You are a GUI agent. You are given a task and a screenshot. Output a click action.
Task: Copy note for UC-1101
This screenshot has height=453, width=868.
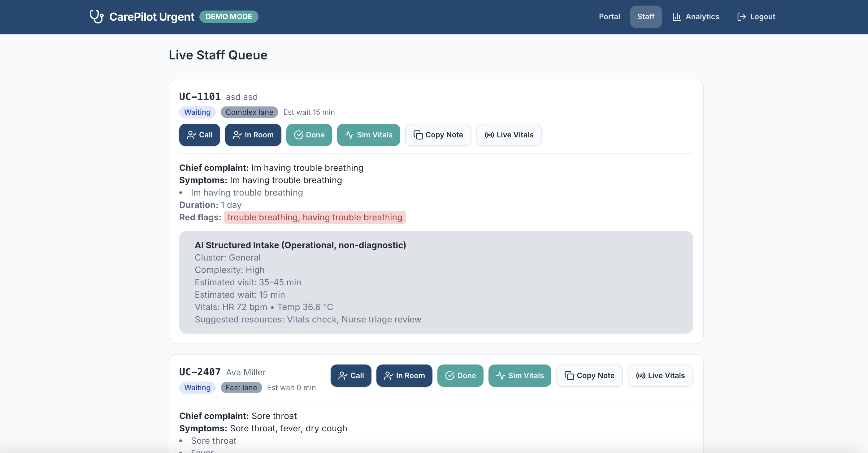click(438, 135)
